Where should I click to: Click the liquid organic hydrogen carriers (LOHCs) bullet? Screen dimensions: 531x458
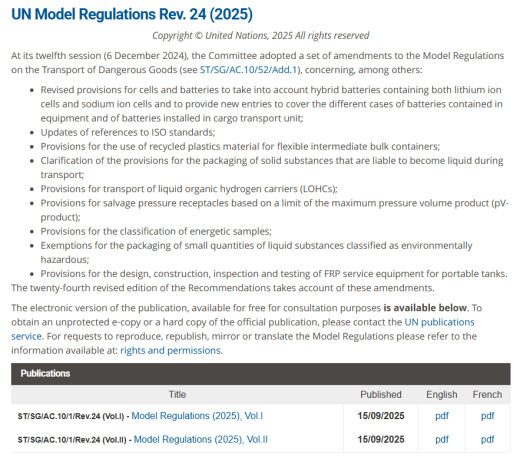point(189,189)
